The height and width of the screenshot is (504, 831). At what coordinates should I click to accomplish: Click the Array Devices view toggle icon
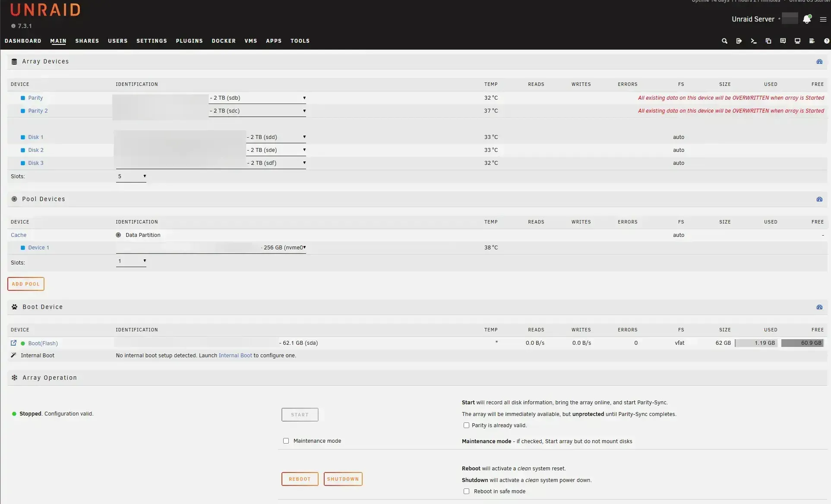pos(819,62)
